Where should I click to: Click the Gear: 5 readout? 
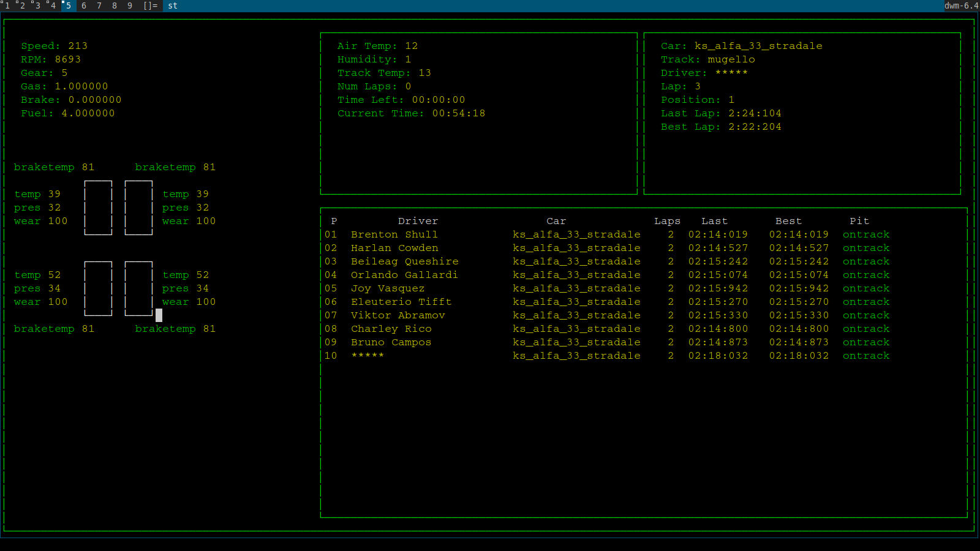click(x=44, y=73)
